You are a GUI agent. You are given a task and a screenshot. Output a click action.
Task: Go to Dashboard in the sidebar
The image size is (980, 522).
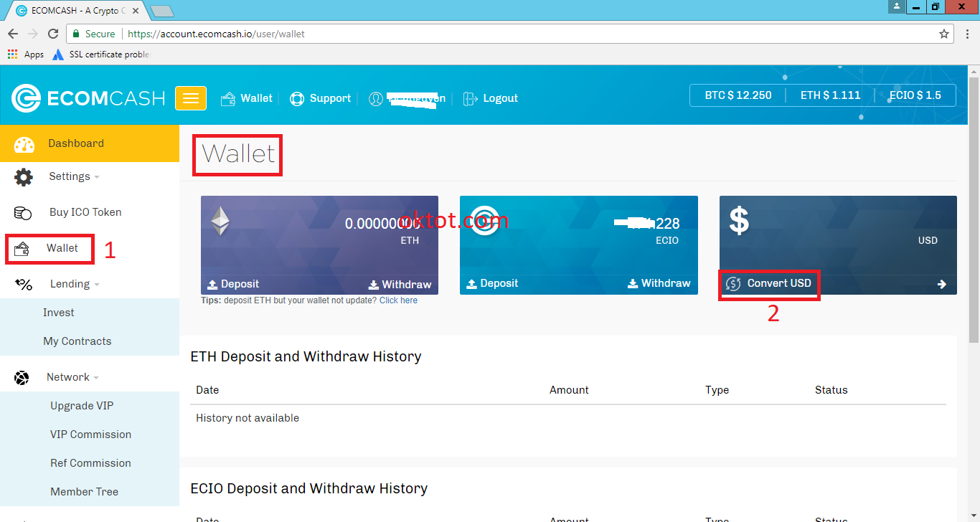coord(75,143)
